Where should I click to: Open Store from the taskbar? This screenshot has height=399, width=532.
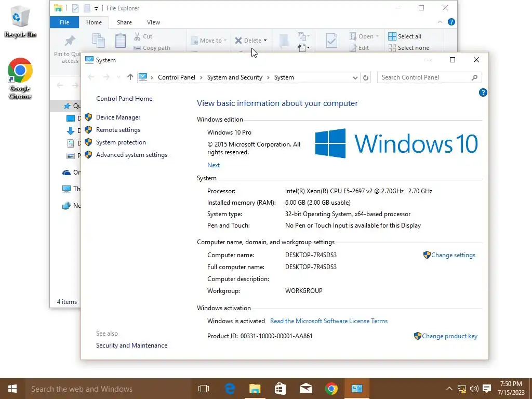tap(280, 389)
